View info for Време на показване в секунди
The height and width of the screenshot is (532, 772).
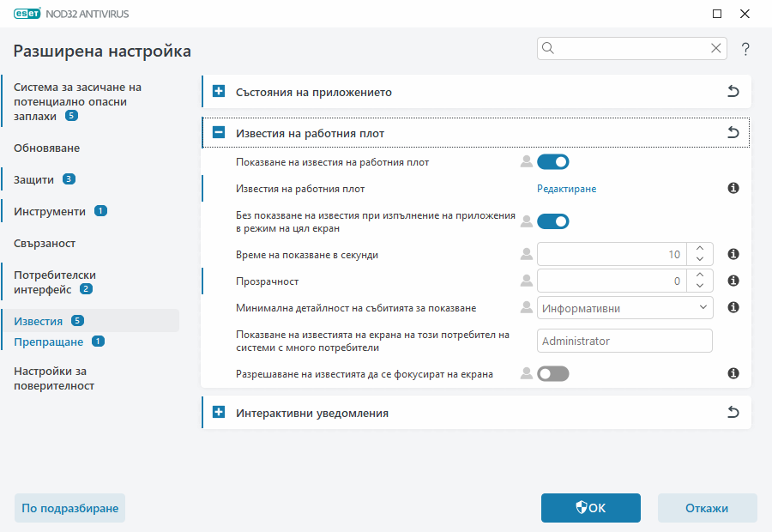(733, 254)
